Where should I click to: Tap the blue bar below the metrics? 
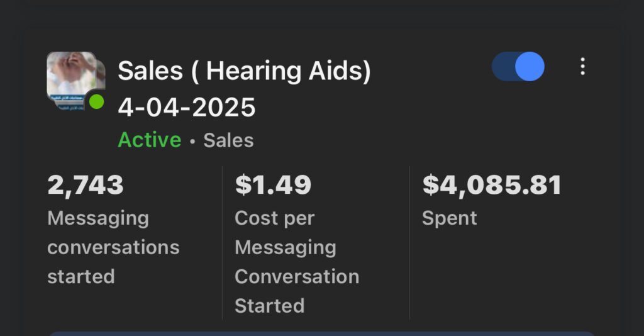coord(322,333)
